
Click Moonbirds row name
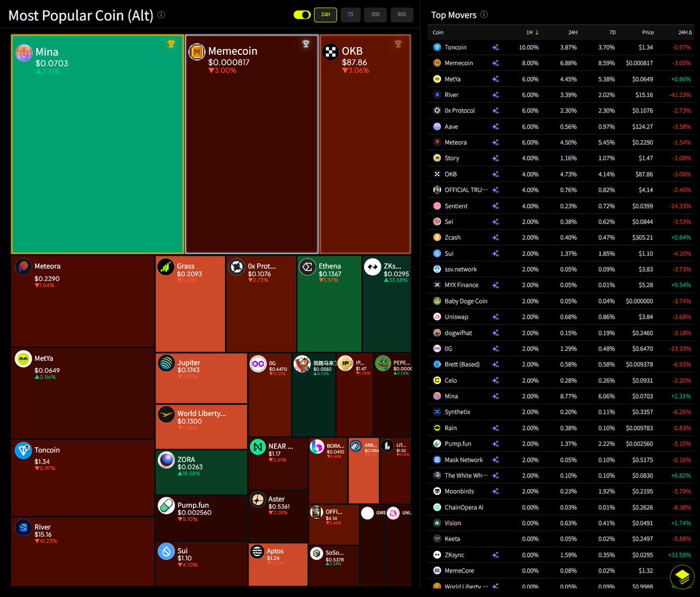(x=459, y=491)
